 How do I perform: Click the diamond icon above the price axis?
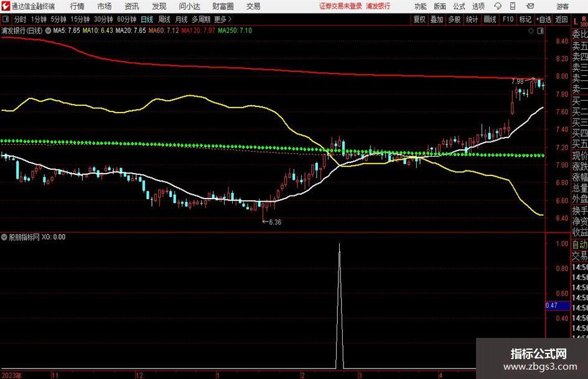coord(531,31)
